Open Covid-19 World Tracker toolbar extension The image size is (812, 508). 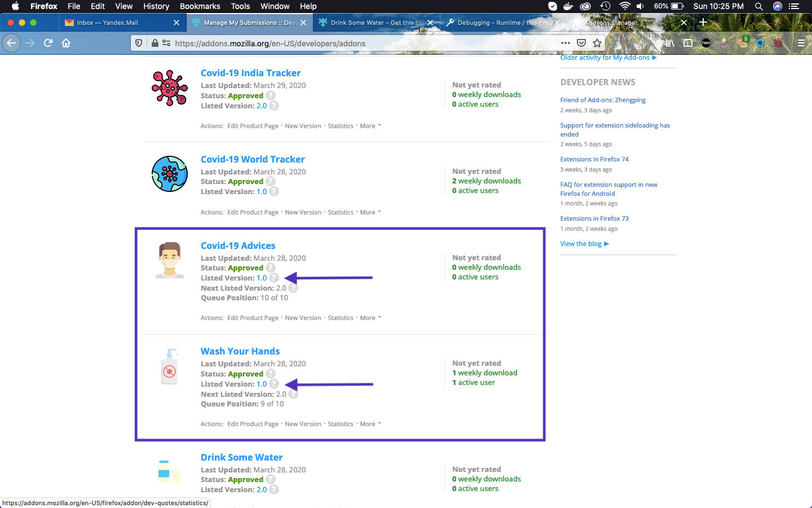[760, 43]
